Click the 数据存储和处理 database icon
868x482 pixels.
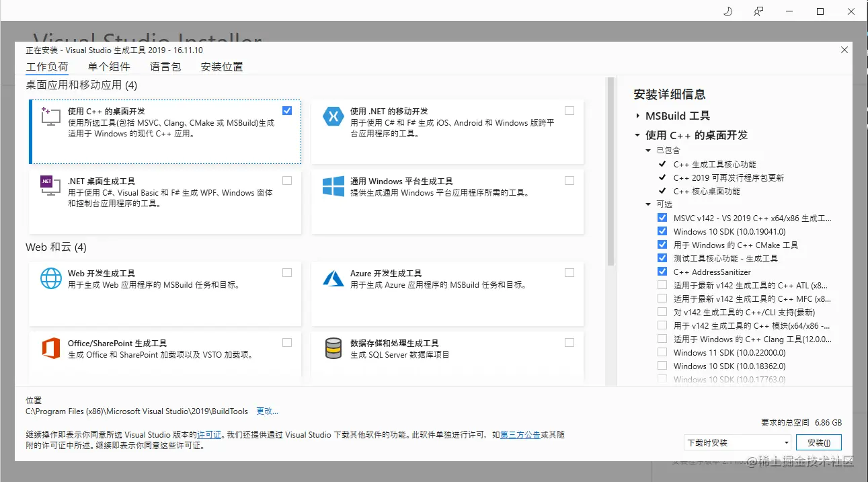[x=333, y=348]
